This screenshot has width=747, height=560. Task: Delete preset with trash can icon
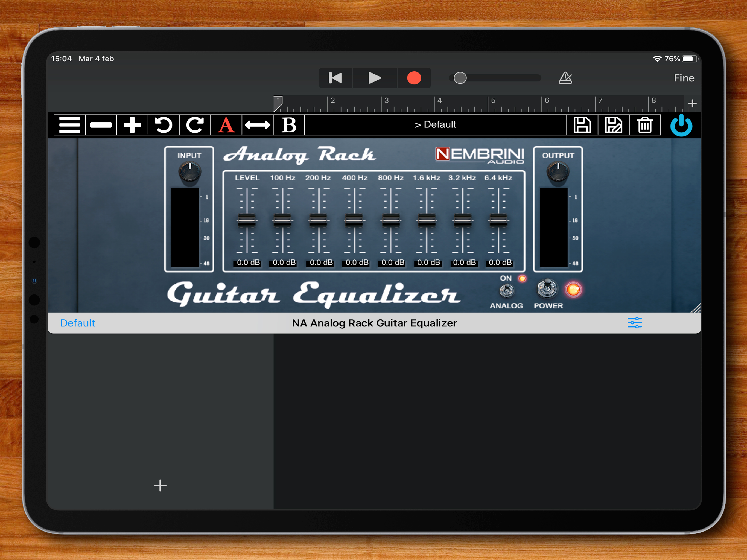(x=645, y=125)
